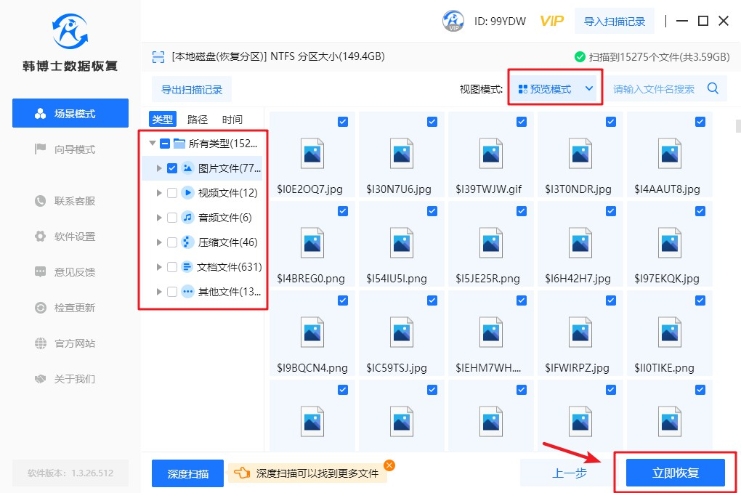Screen dimensions: 742x500
Task: Open 关于我们 about page
Action: pos(74,378)
